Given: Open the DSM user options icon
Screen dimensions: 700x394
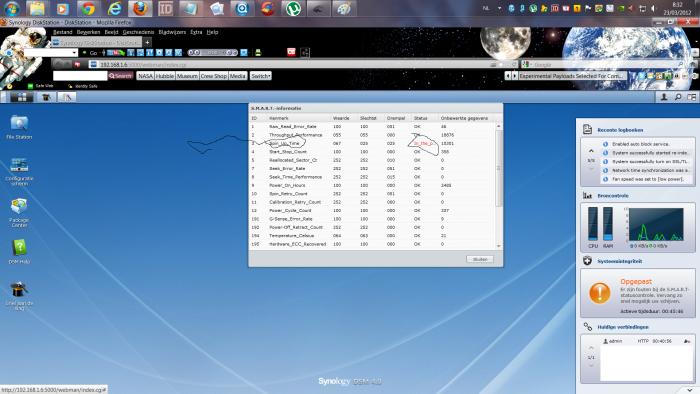Looking at the screenshot, I should [x=664, y=97].
